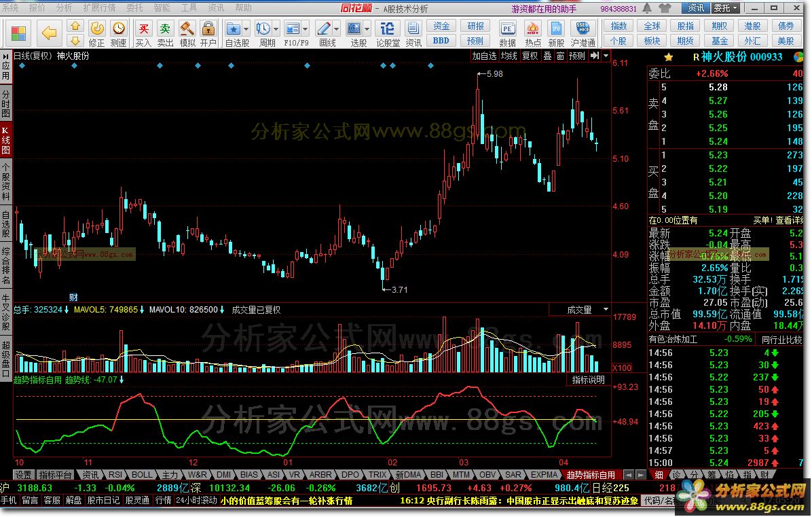The image size is (812, 517).
Task: Expand the 趋势线 value arrow
Action: [122, 380]
